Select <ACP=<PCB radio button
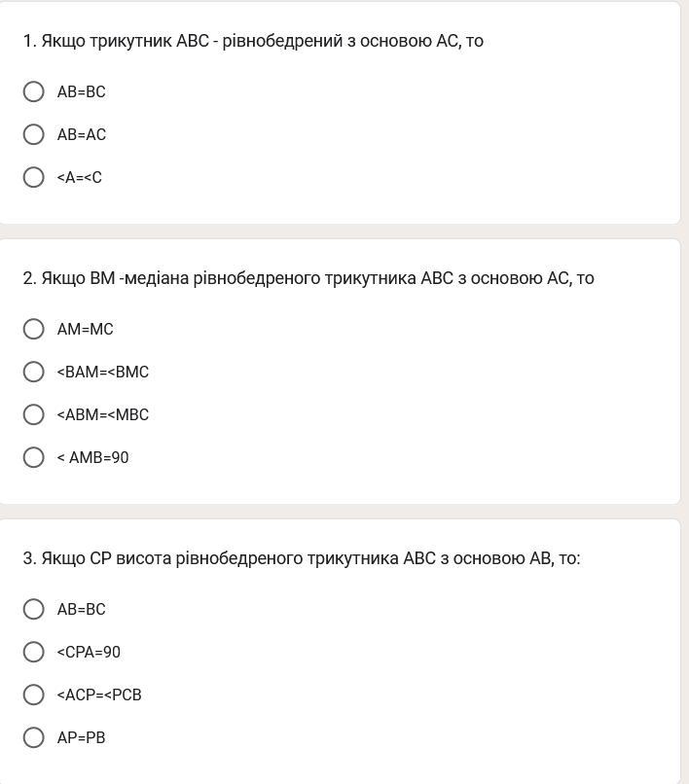 (34, 695)
